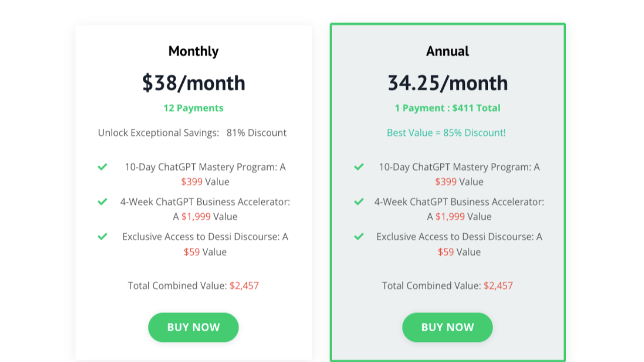Screen dimensions: 644x362
Task: Select the Annual plan heading
Action: tap(447, 51)
